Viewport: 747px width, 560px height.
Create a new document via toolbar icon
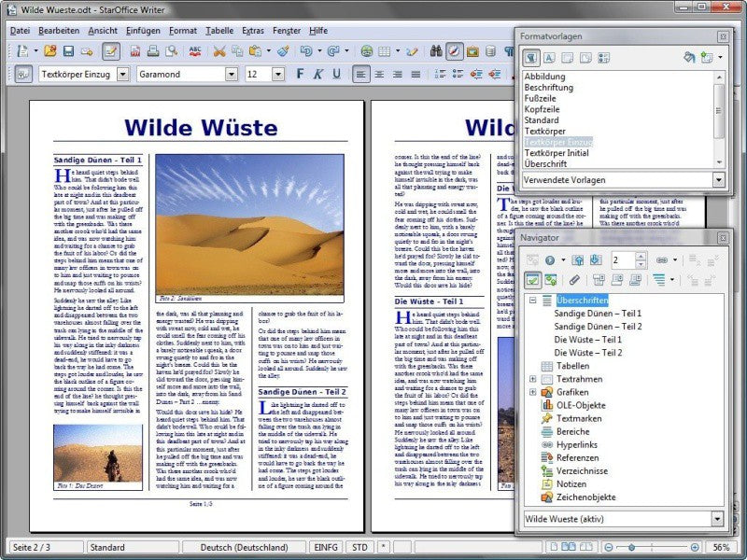[x=22, y=51]
